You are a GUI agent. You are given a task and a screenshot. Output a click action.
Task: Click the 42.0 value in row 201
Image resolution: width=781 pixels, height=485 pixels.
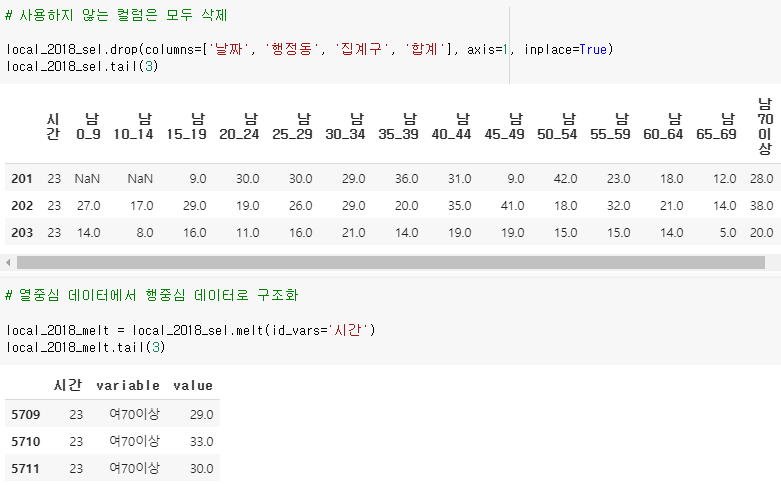pos(565,179)
